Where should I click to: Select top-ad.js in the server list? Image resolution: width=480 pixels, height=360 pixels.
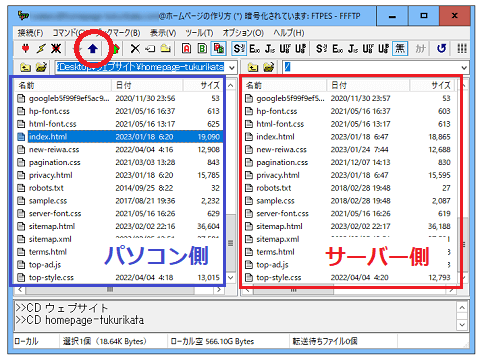click(x=348, y=265)
